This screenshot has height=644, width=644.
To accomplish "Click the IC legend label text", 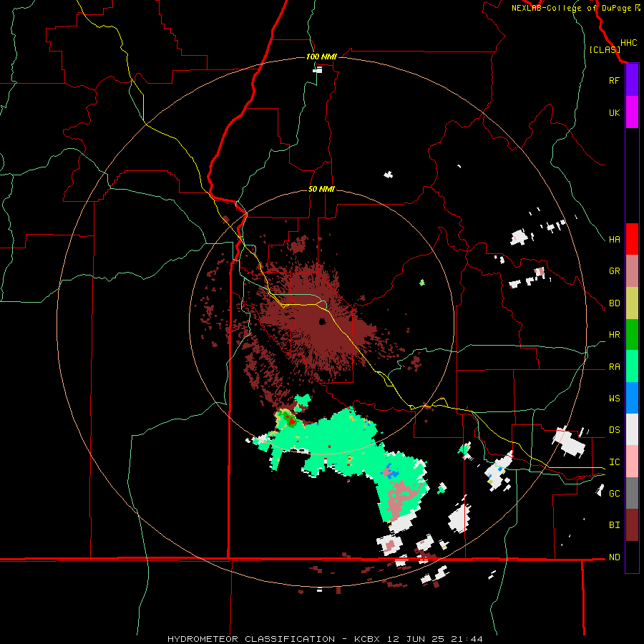I will point(614,462).
